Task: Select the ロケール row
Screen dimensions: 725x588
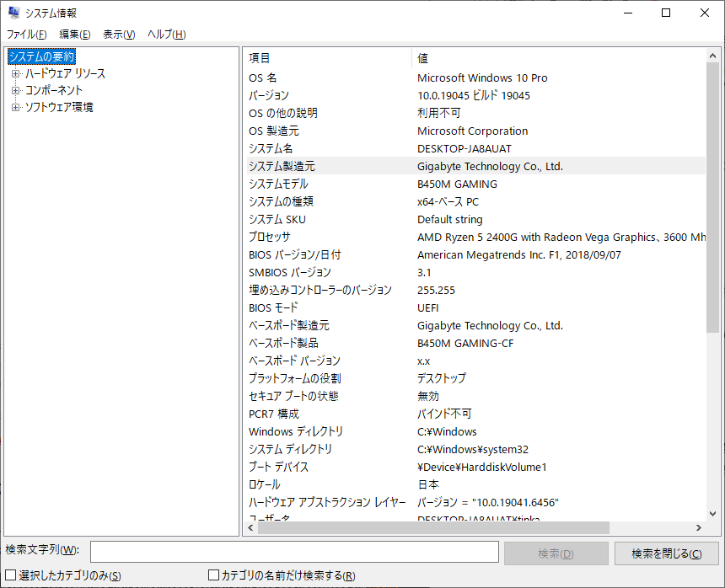Action: [x=476, y=485]
